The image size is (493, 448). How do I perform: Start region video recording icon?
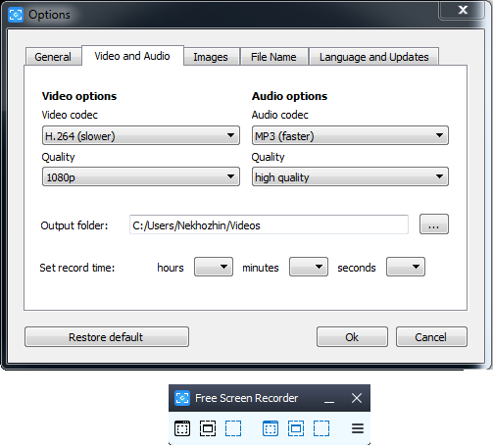tap(321, 428)
